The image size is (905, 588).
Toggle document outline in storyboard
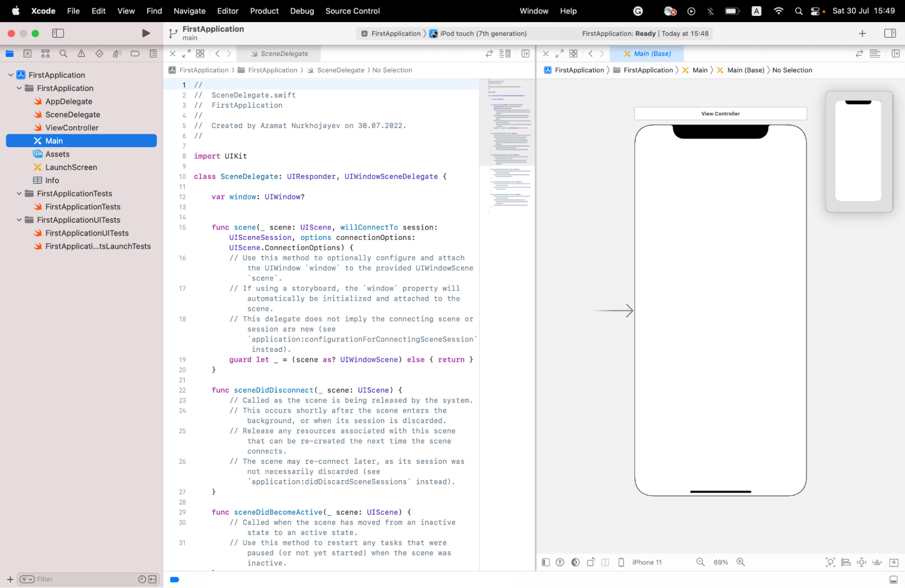pos(546,562)
